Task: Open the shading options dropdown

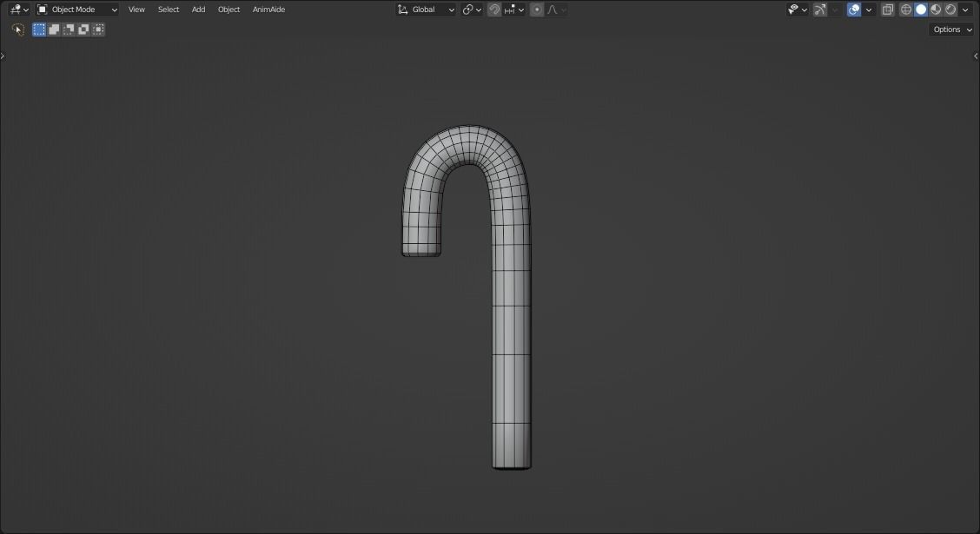Action: 965,10
